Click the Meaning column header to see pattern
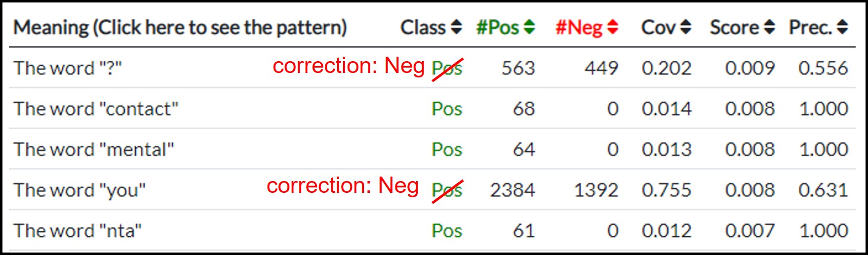868x255 pixels. coord(180,28)
